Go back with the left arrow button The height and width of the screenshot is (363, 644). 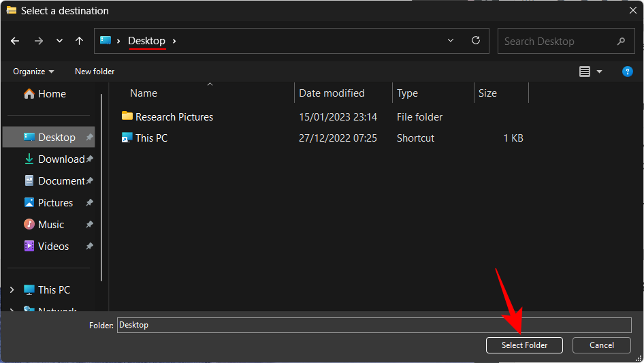point(15,41)
